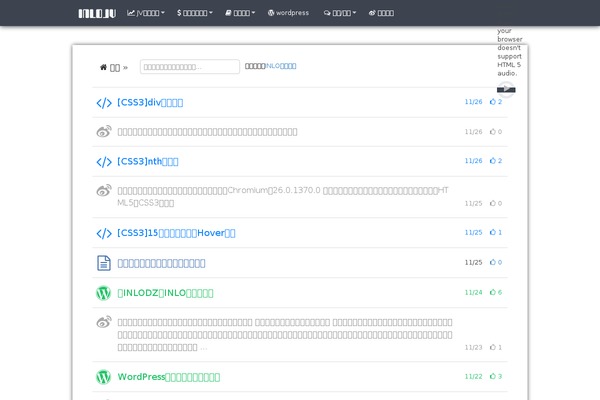Open the wordpress nav item
The image size is (600, 400).
tap(288, 13)
